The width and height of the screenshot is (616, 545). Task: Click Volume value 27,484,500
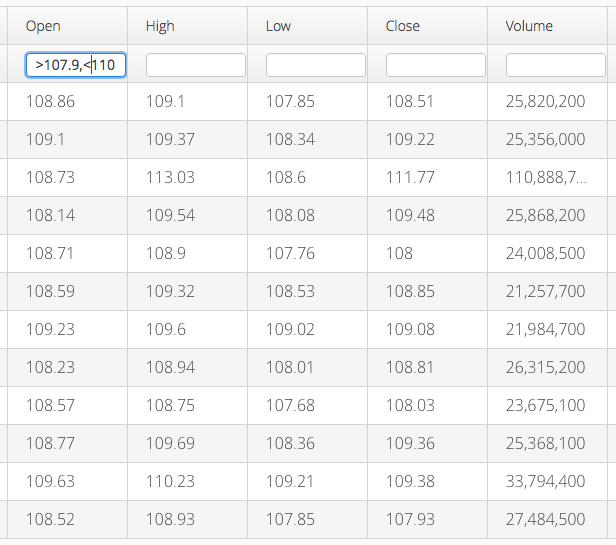click(545, 519)
